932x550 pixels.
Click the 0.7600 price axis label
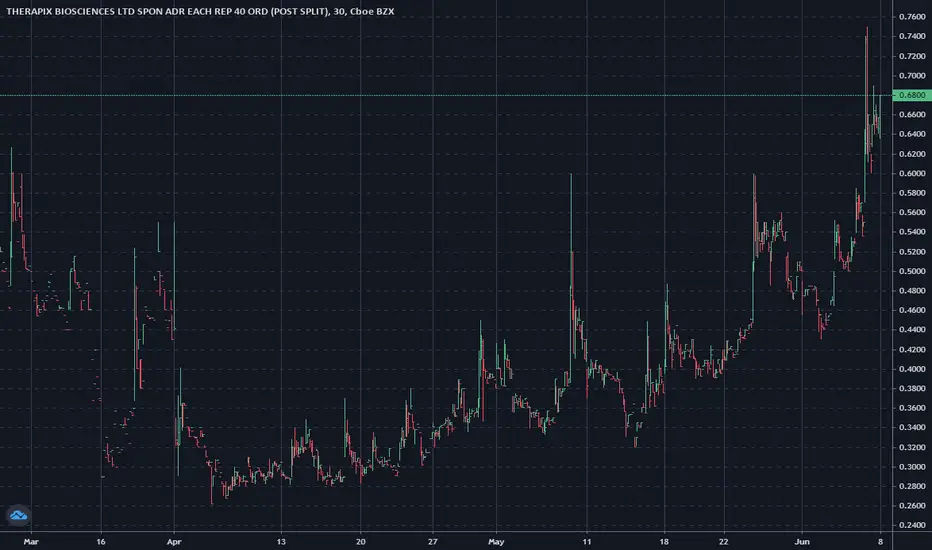point(912,17)
